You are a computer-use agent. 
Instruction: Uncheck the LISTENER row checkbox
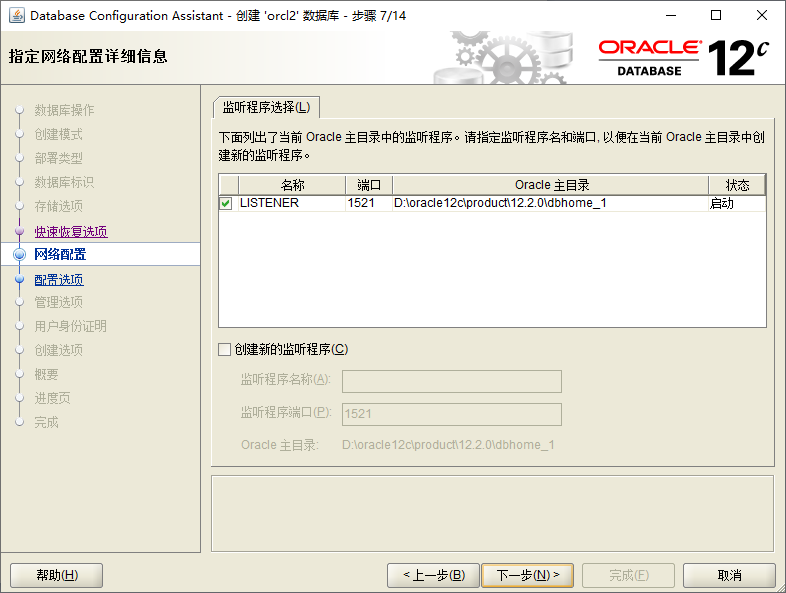[226, 204]
